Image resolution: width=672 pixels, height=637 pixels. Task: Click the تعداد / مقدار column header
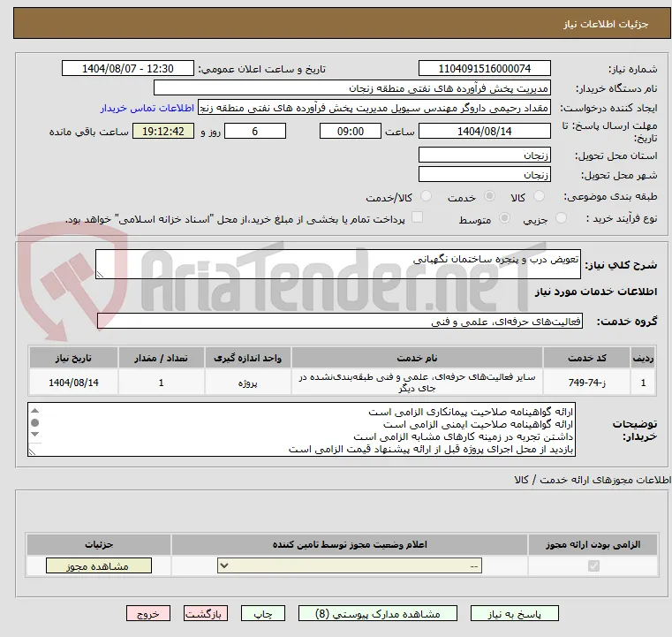(161, 358)
